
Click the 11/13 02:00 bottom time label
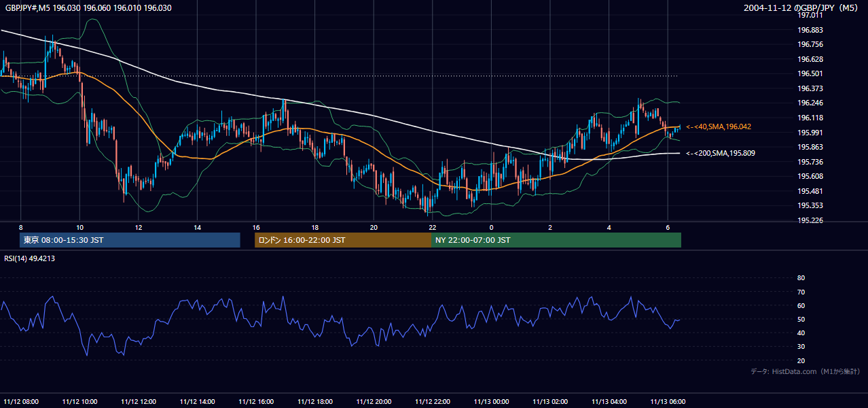pyautogui.click(x=551, y=401)
